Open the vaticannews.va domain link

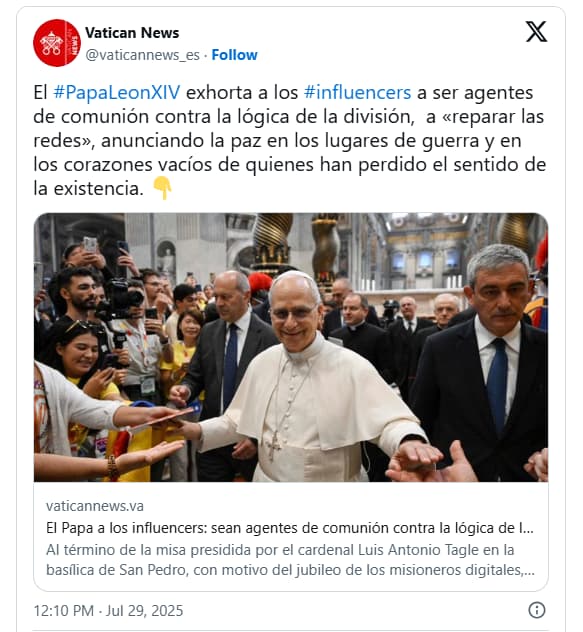[95, 506]
